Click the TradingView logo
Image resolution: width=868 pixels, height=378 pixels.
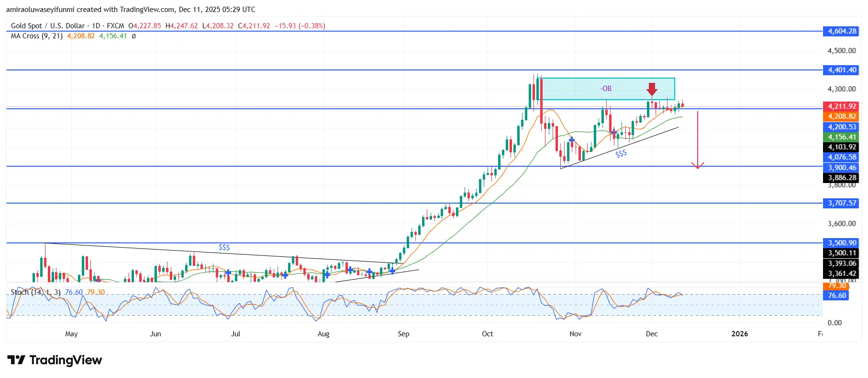point(55,360)
